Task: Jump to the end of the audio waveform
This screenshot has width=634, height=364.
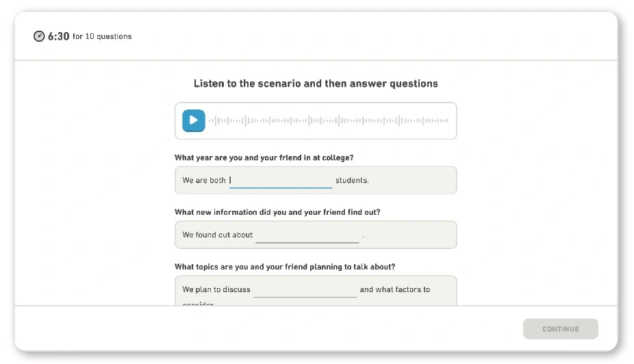Action: [x=448, y=120]
